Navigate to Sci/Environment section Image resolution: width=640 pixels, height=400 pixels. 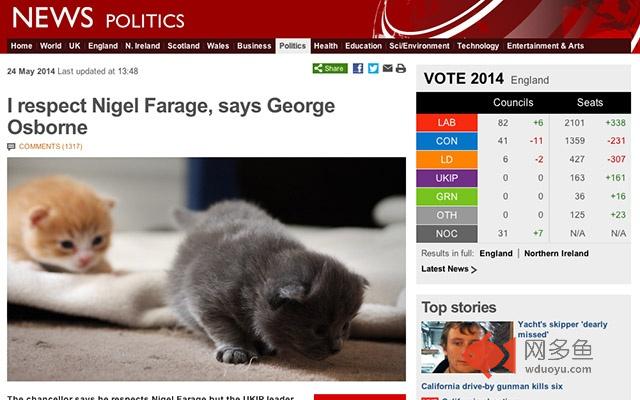419,46
